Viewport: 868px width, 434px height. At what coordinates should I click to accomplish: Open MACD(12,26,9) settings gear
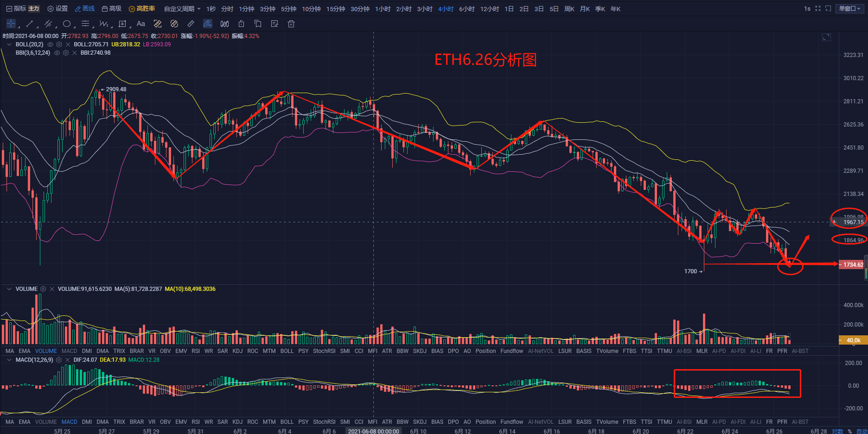click(x=59, y=360)
